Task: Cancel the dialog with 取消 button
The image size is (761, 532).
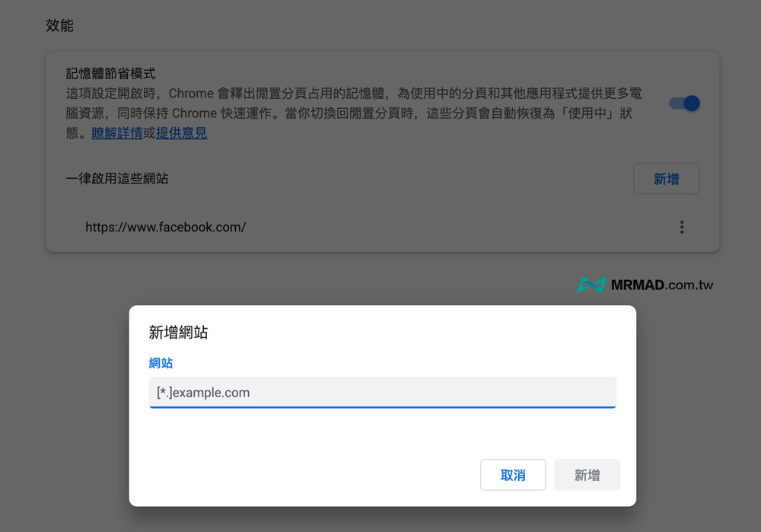Action: (x=513, y=475)
